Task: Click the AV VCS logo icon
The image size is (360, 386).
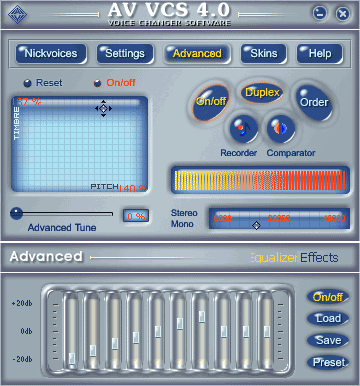Action: [17, 14]
